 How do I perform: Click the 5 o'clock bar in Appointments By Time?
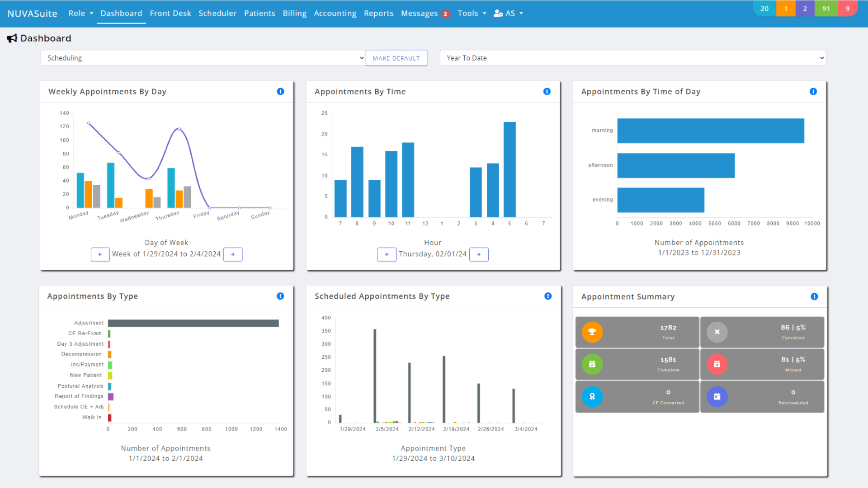pyautogui.click(x=509, y=169)
